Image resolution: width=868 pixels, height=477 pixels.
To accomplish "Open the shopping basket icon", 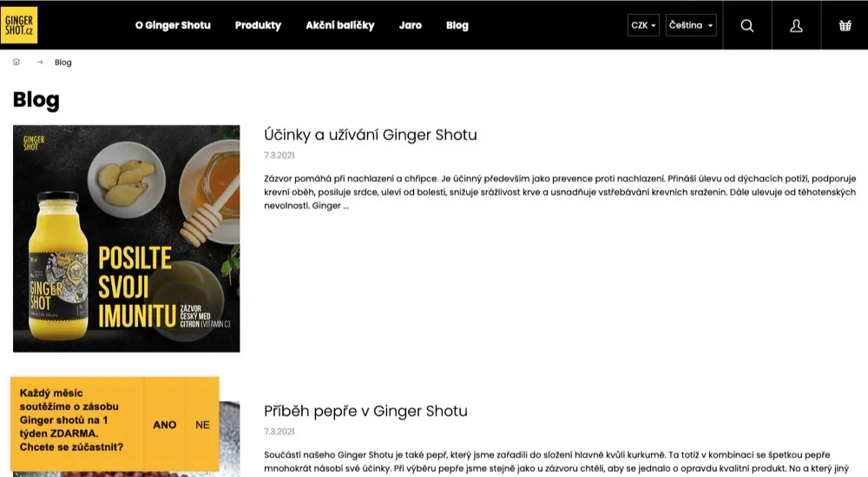I will pyautogui.click(x=845, y=25).
